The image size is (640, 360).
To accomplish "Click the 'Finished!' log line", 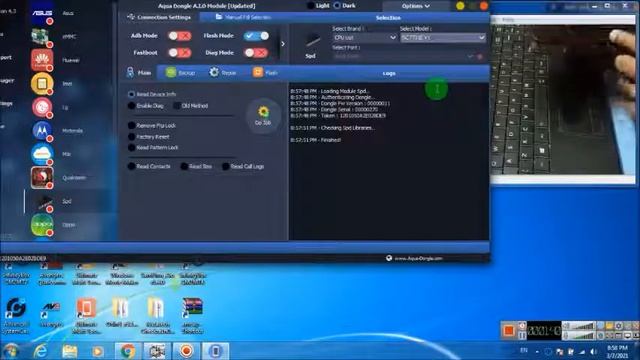I will click(316, 140).
